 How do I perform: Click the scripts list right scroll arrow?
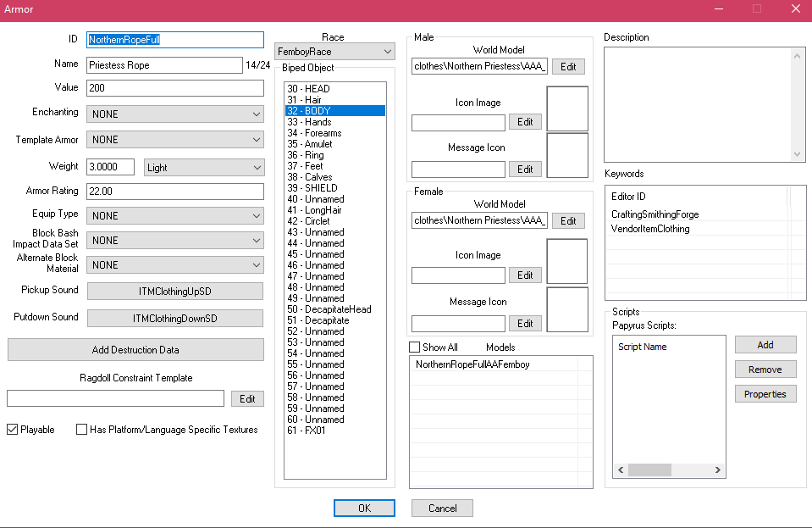pyautogui.click(x=717, y=470)
